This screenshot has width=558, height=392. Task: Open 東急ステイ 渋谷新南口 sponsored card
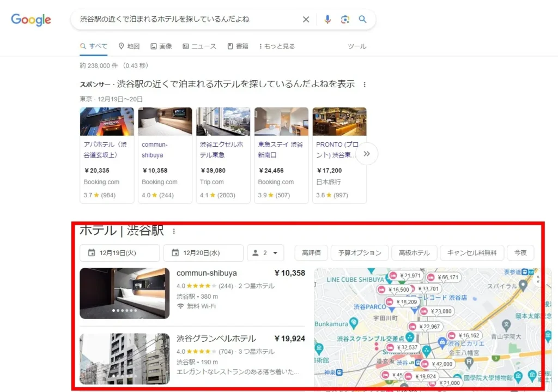click(x=281, y=155)
